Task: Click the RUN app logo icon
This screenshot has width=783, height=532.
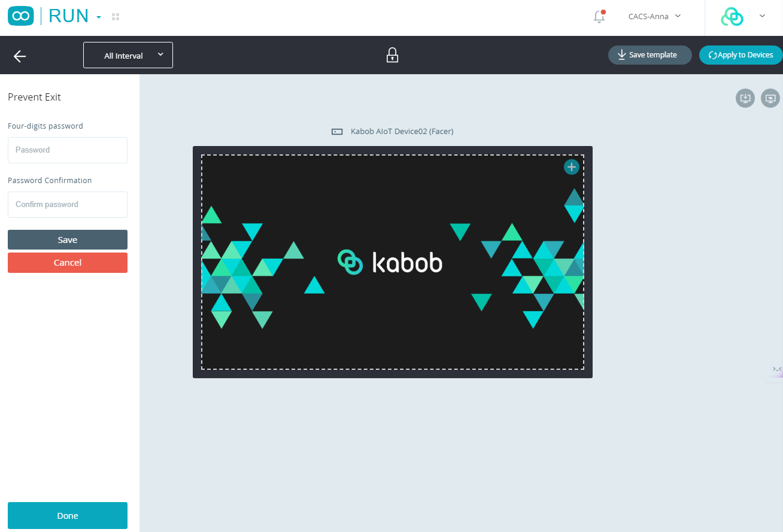Action: 21,16
